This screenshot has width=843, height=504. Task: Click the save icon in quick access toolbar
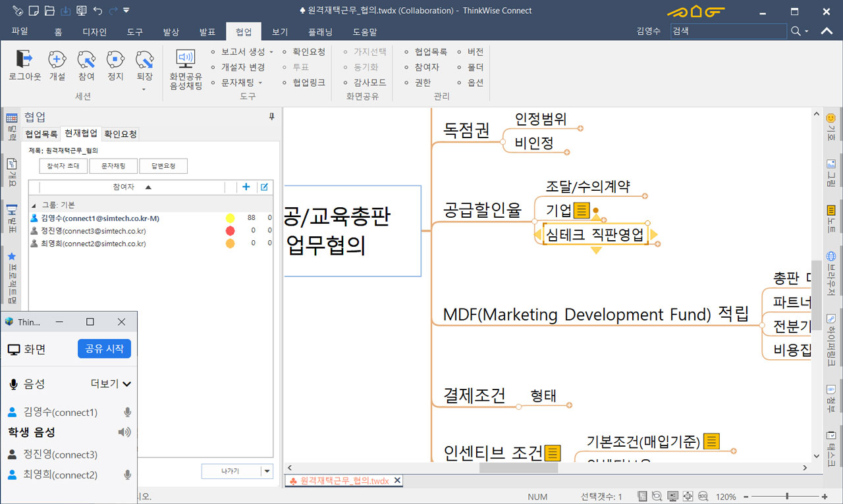(x=66, y=11)
